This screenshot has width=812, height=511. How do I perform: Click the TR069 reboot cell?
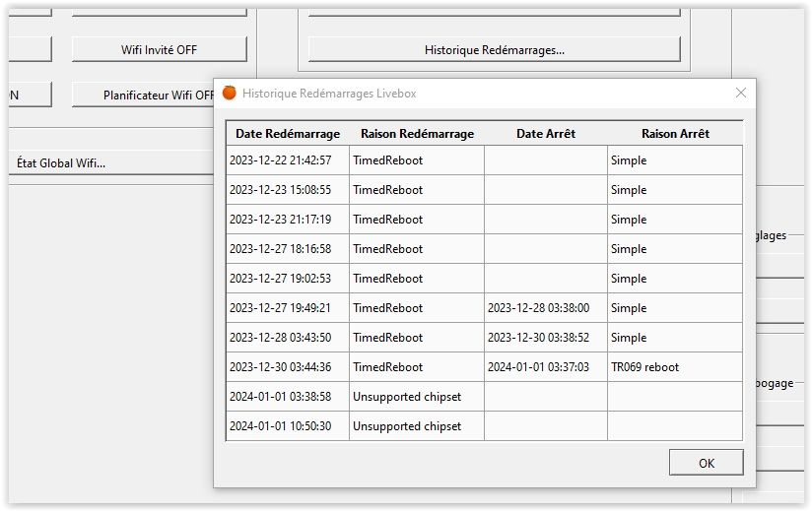[644, 367]
